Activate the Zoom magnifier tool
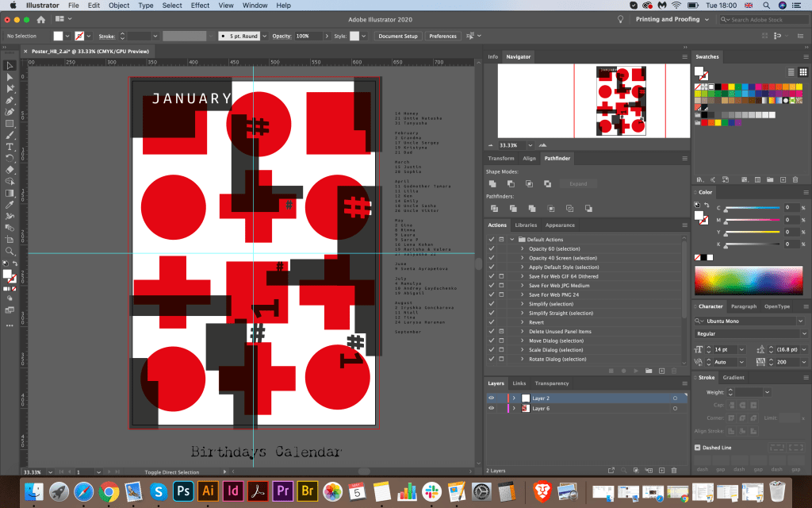 [x=10, y=251]
